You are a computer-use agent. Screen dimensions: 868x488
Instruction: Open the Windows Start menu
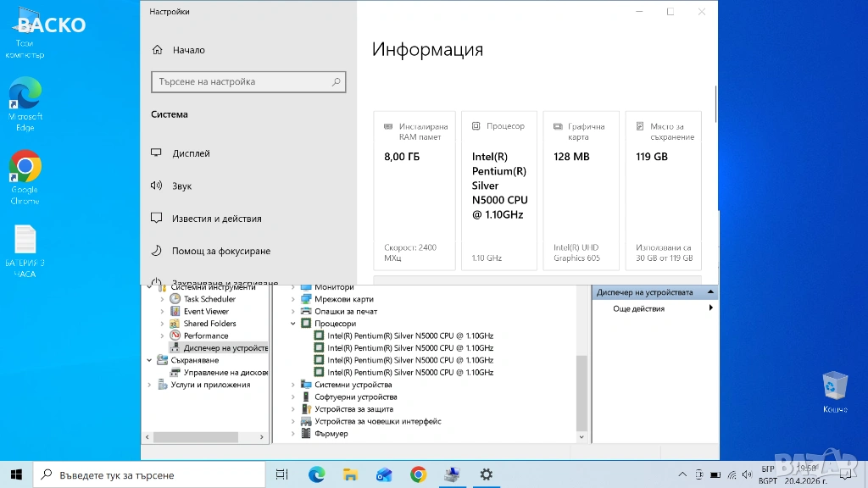tap(16, 474)
